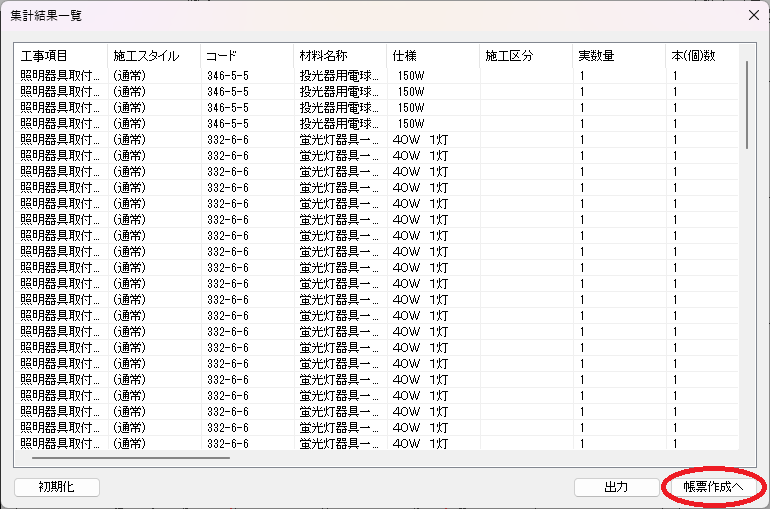Image resolution: width=770 pixels, height=509 pixels.
Task: Click the 出力 button
Action: pyautogui.click(x=616, y=487)
